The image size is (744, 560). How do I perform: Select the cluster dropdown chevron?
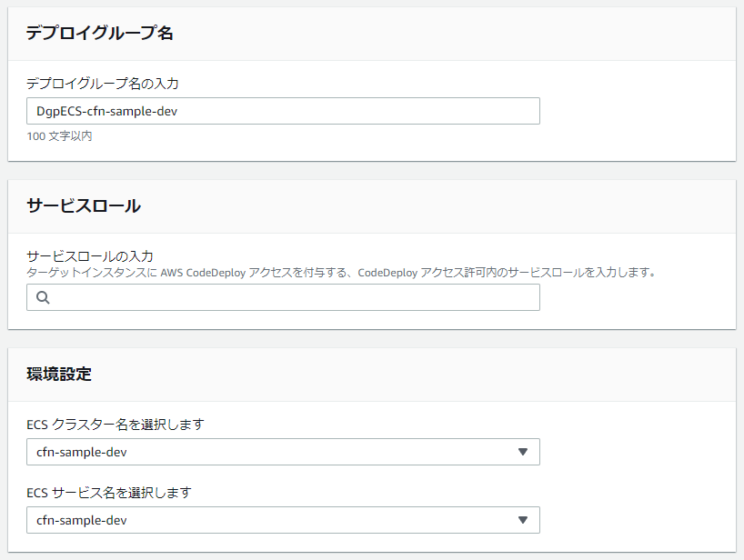point(524,452)
